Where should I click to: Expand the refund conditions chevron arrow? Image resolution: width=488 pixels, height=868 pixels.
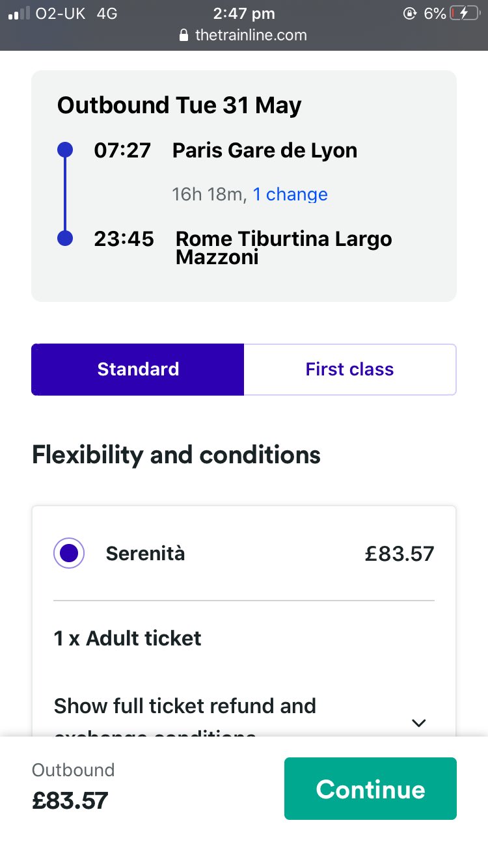tap(419, 722)
